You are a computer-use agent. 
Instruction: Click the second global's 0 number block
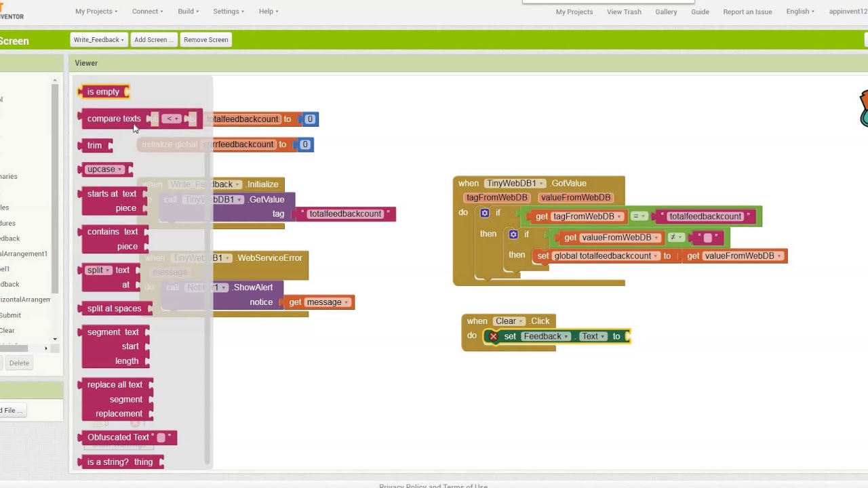[x=305, y=144]
